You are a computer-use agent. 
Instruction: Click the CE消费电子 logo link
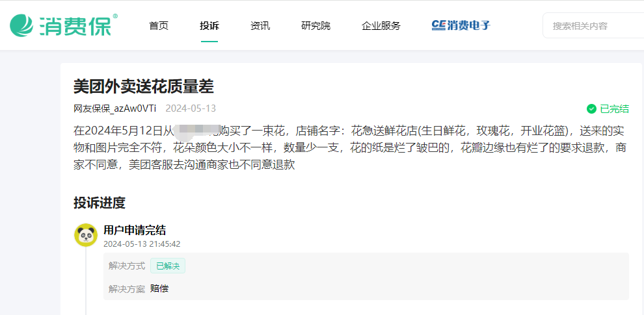point(461,25)
